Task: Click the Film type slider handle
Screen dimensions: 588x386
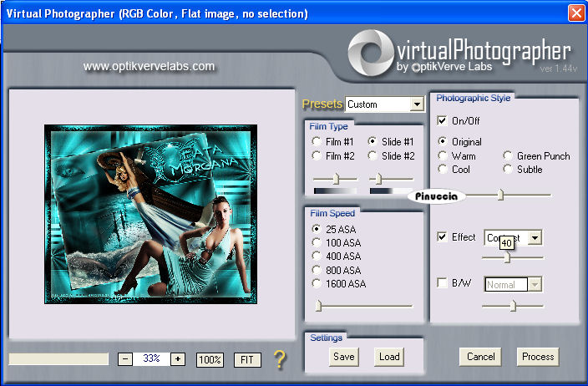Action: click(x=337, y=179)
